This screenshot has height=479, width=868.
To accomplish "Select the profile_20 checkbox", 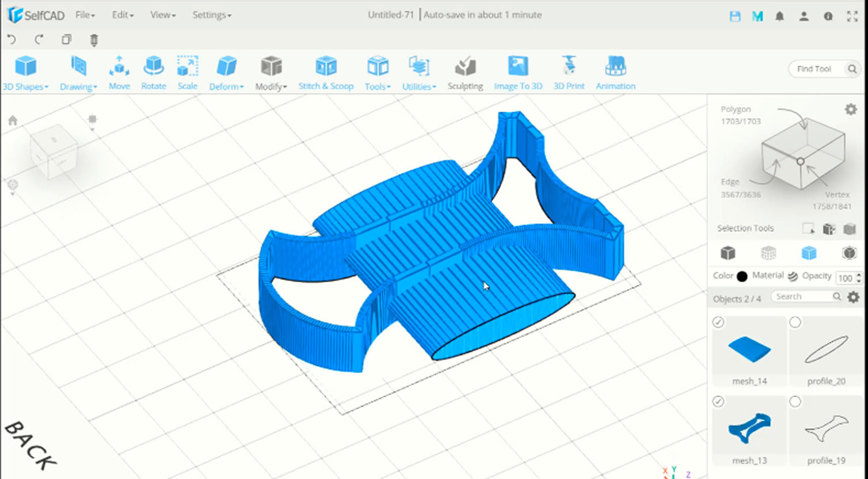I will click(x=795, y=322).
